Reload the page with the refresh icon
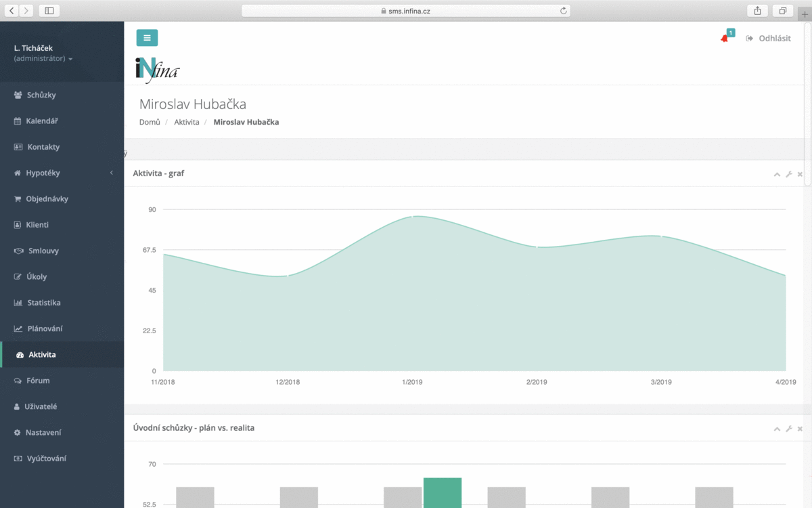 [563, 11]
